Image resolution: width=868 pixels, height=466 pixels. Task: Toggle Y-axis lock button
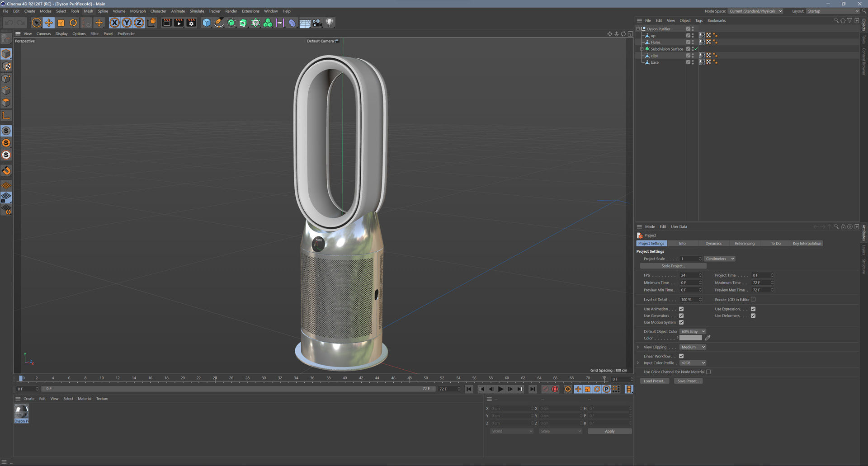(127, 23)
